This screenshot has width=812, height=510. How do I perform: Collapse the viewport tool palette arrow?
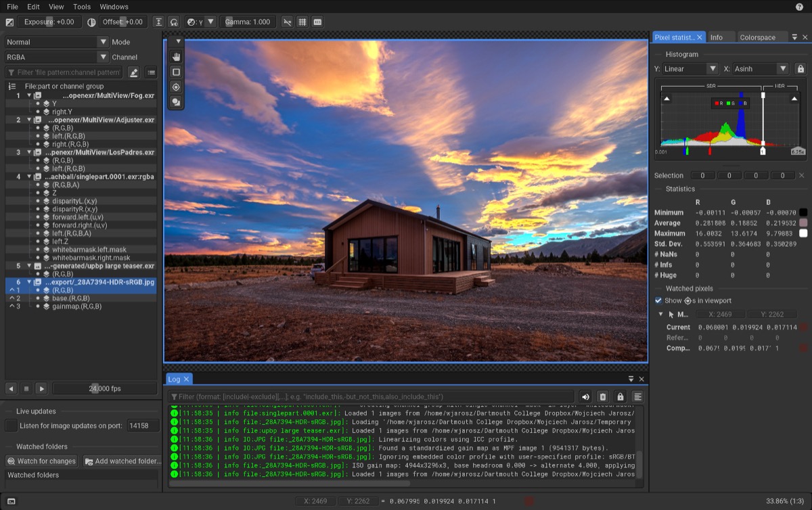click(x=178, y=41)
